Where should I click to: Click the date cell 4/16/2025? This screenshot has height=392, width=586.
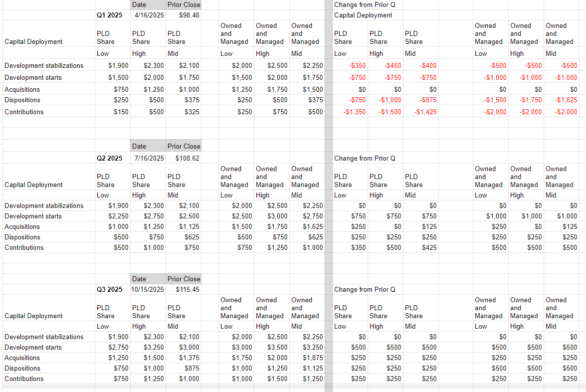[148, 15]
